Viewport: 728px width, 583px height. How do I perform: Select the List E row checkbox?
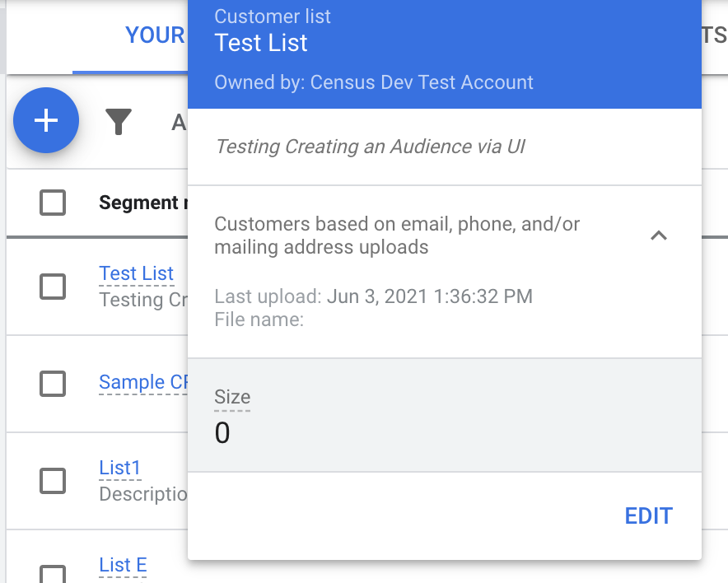coord(53,573)
